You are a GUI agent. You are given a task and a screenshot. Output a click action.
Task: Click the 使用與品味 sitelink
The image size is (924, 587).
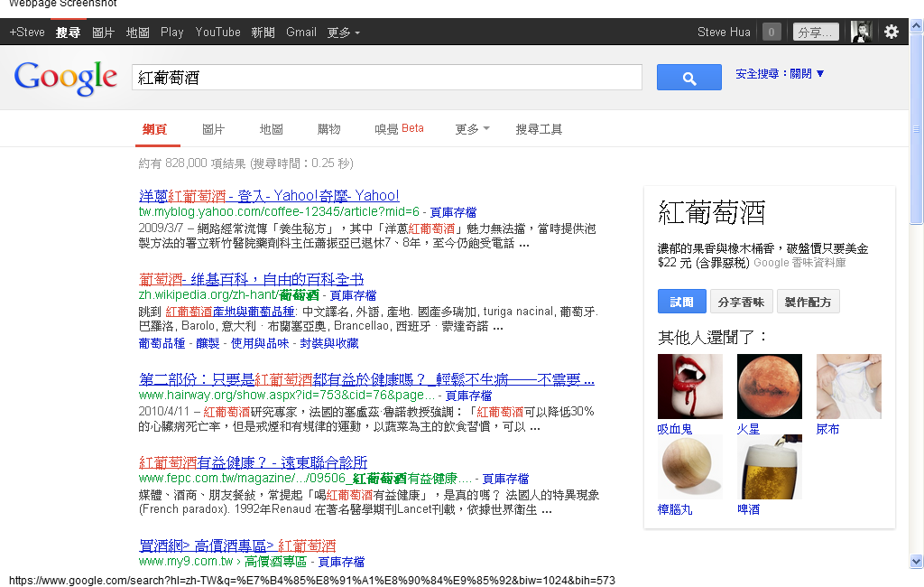tap(260, 343)
